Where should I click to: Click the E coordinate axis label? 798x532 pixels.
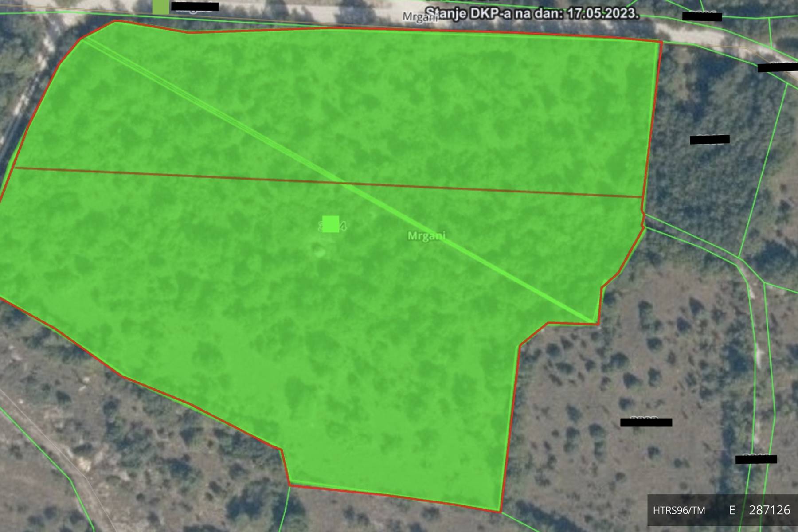click(732, 510)
